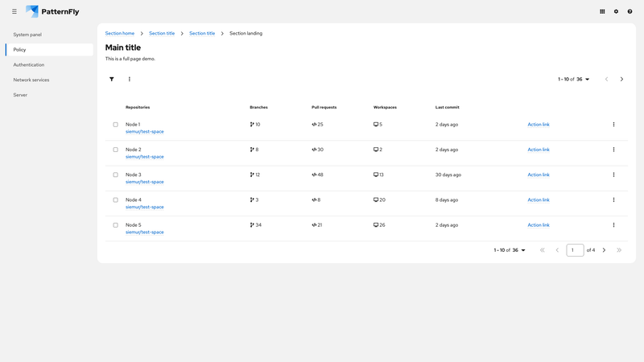This screenshot has width=644, height=362.
Task: Click the Workspaces column header
Action: (x=385, y=107)
